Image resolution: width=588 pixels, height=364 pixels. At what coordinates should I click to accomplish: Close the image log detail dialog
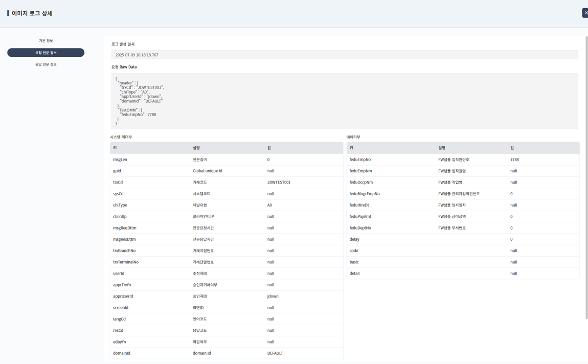(585, 13)
